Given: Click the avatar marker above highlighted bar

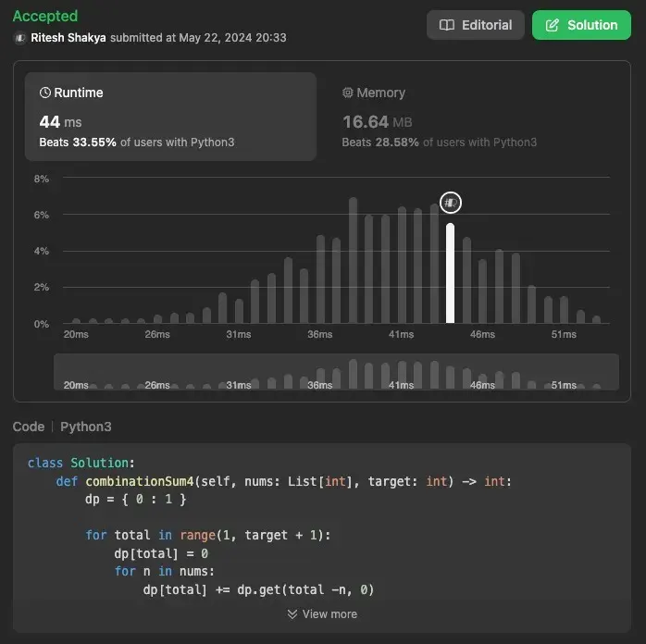Looking at the screenshot, I should point(450,203).
